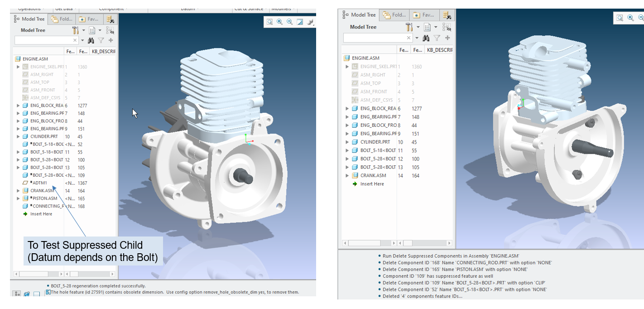The width and height of the screenshot is (644, 309).
Task: Expand the PISTON.ASM tree node
Action: (x=17, y=198)
